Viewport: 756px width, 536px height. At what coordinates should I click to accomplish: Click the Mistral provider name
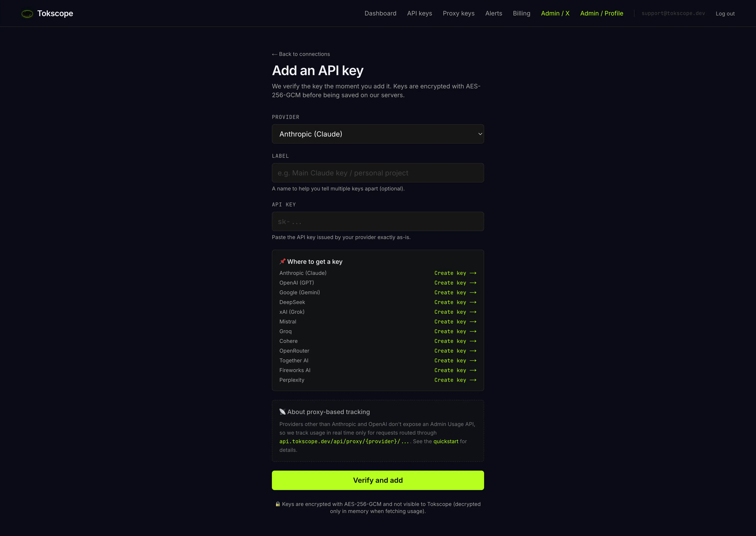[288, 321]
